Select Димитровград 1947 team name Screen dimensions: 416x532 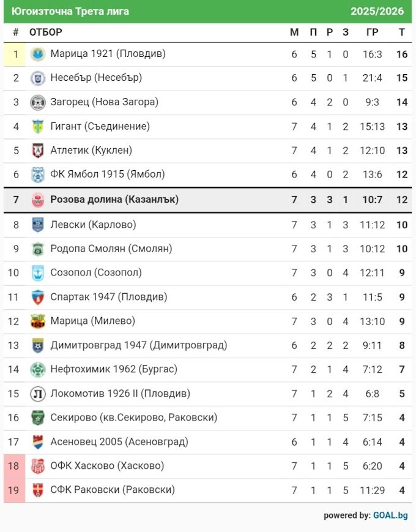tap(138, 345)
